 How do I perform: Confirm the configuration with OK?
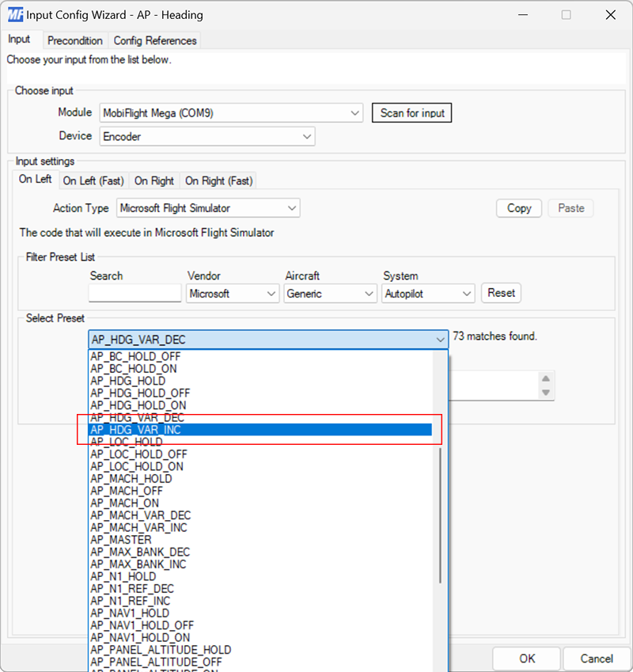point(526,659)
